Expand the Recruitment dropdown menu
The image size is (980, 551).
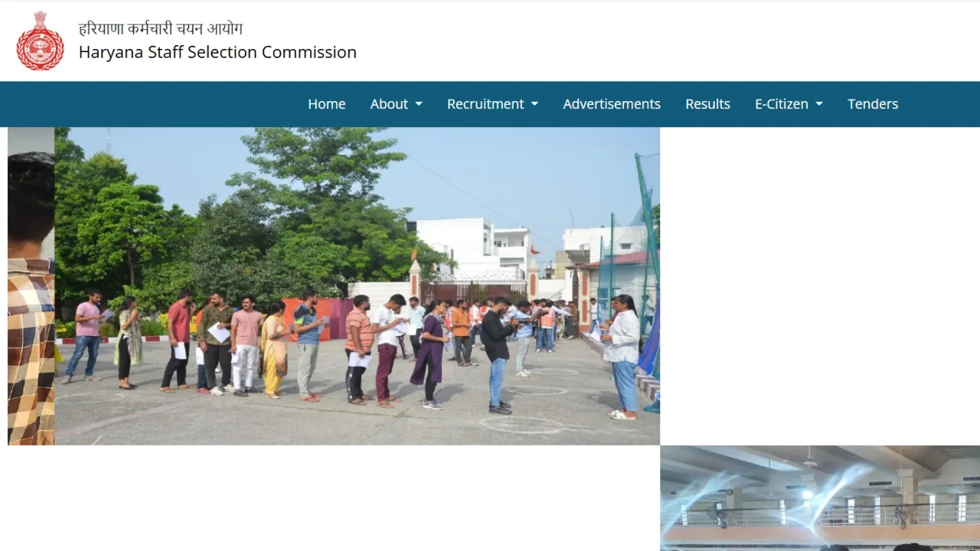pyautogui.click(x=492, y=104)
